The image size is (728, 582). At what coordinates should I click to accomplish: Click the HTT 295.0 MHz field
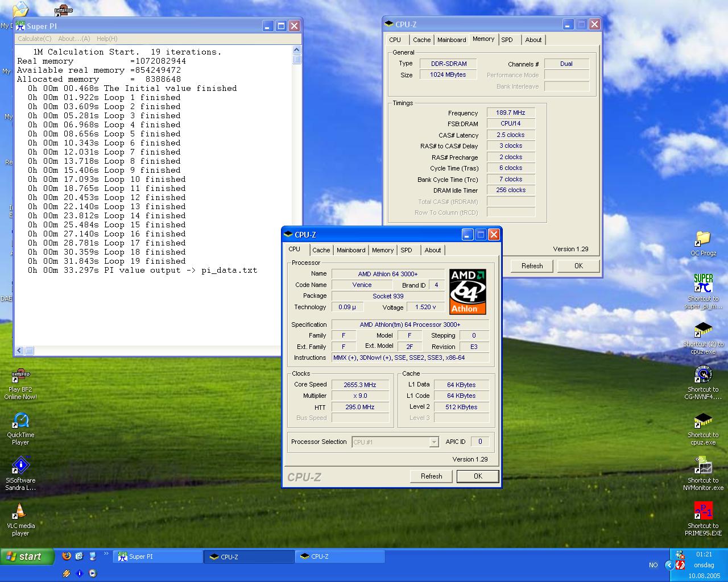[360, 407]
